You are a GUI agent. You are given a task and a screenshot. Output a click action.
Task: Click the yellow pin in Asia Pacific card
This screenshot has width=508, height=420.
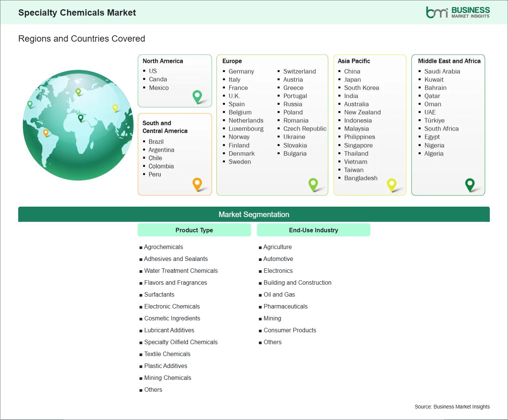pos(392,184)
